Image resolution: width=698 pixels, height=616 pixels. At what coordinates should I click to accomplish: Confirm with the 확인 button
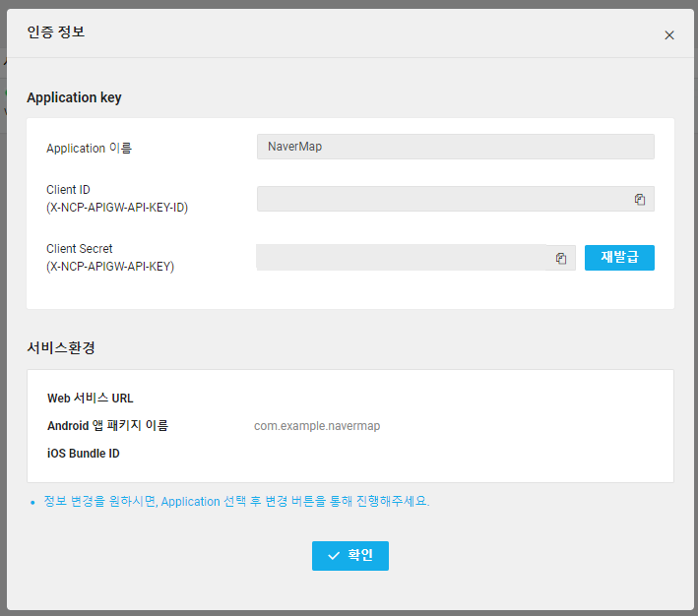tap(350, 555)
